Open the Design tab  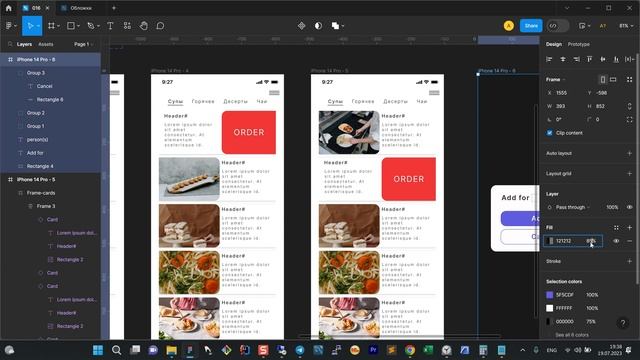point(554,44)
